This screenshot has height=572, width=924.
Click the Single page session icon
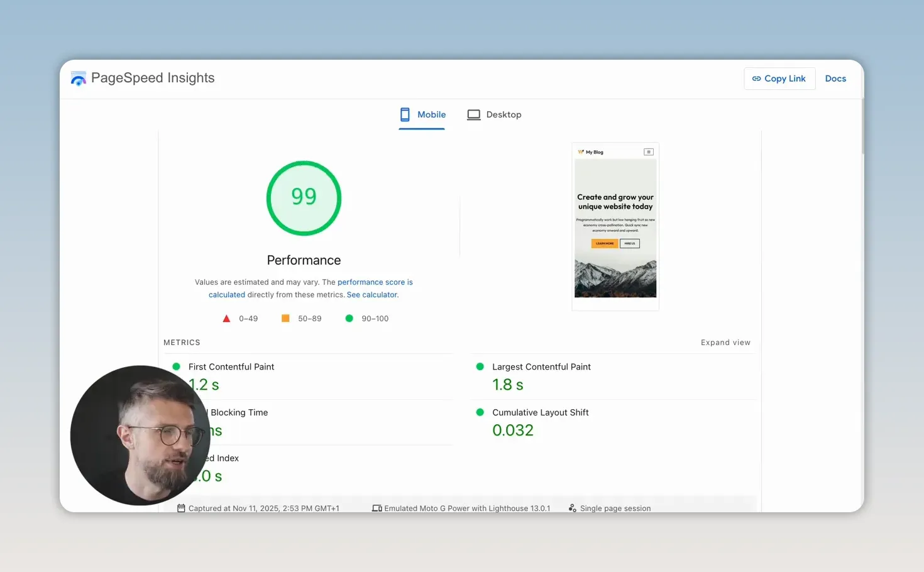click(573, 508)
